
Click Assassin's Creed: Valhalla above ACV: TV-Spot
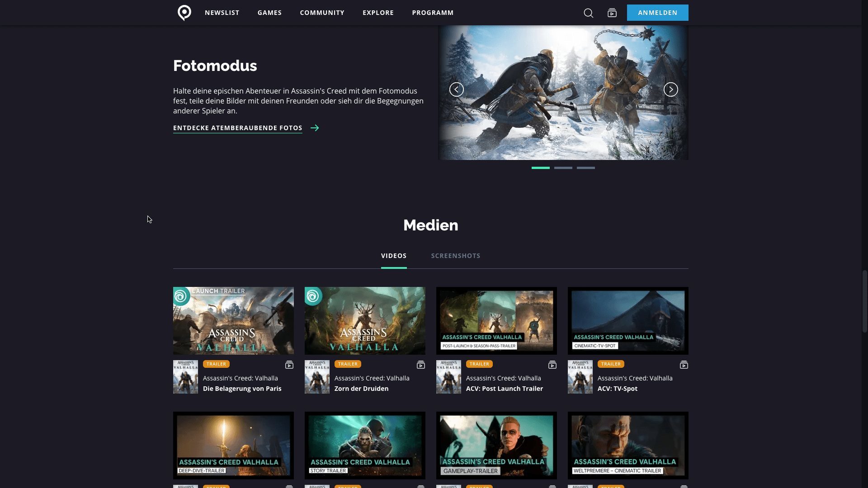pyautogui.click(x=635, y=378)
